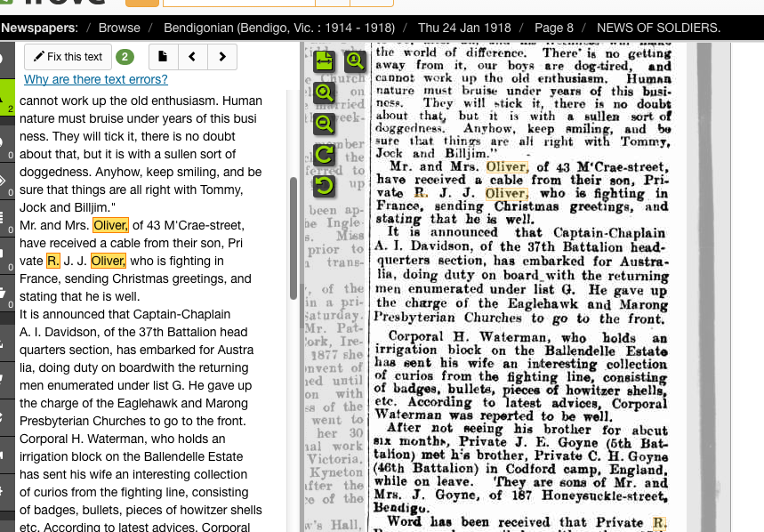Click the Fix this text button
Image resolution: width=764 pixels, height=532 pixels.
point(68,57)
